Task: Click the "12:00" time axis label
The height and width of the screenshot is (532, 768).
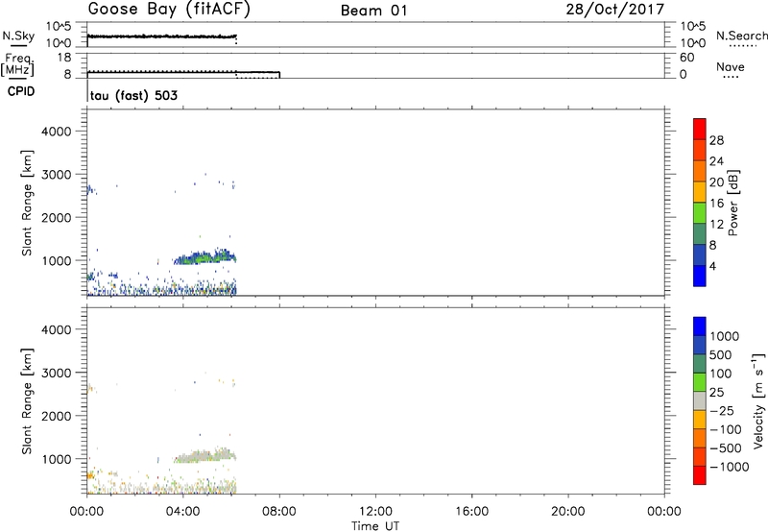Action: [x=375, y=512]
